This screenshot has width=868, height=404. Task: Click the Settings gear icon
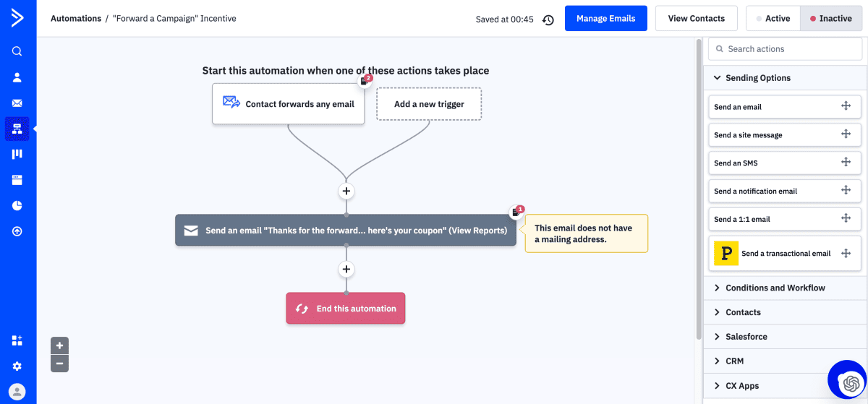tap(17, 366)
